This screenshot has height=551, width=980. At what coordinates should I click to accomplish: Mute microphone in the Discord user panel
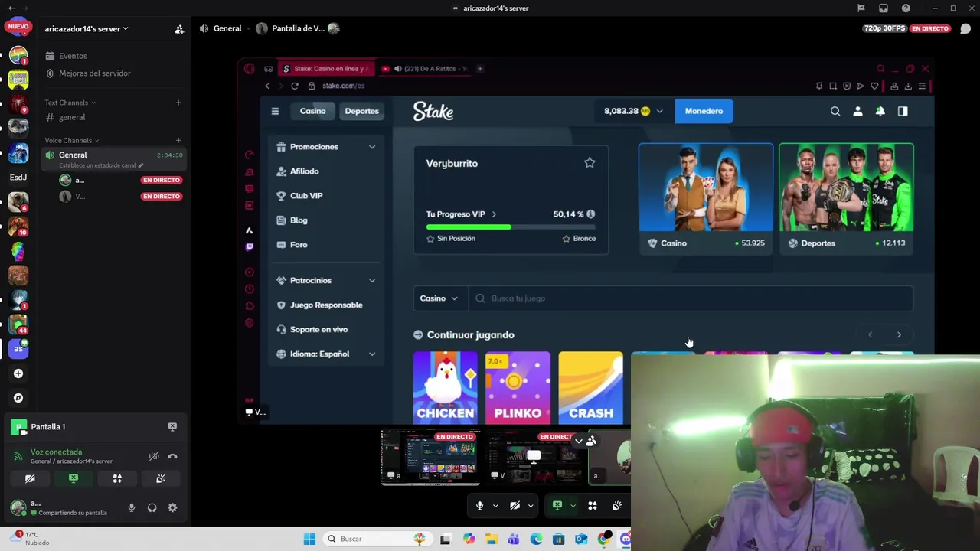[132, 507]
